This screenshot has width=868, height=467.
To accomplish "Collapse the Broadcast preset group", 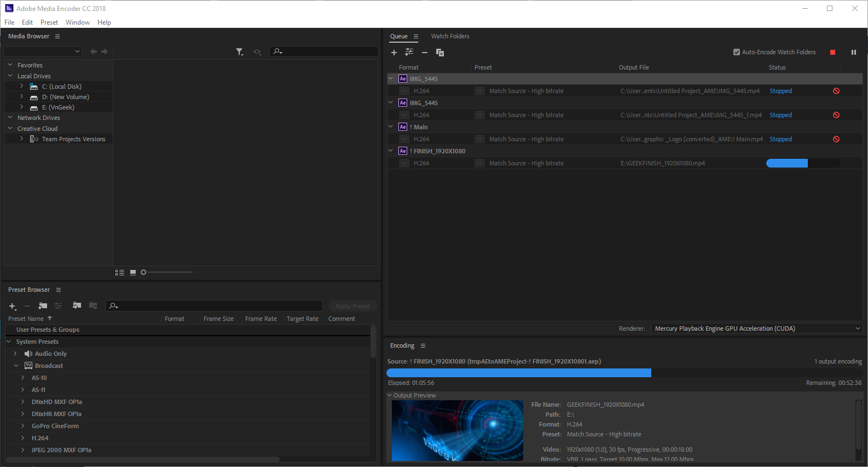I will click(16, 365).
